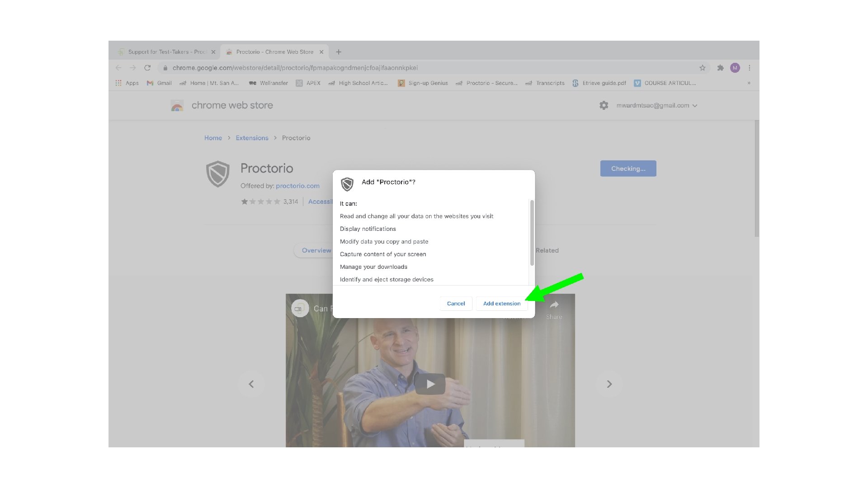Click the bookmark star icon
This screenshot has width=868, height=488.
(702, 68)
